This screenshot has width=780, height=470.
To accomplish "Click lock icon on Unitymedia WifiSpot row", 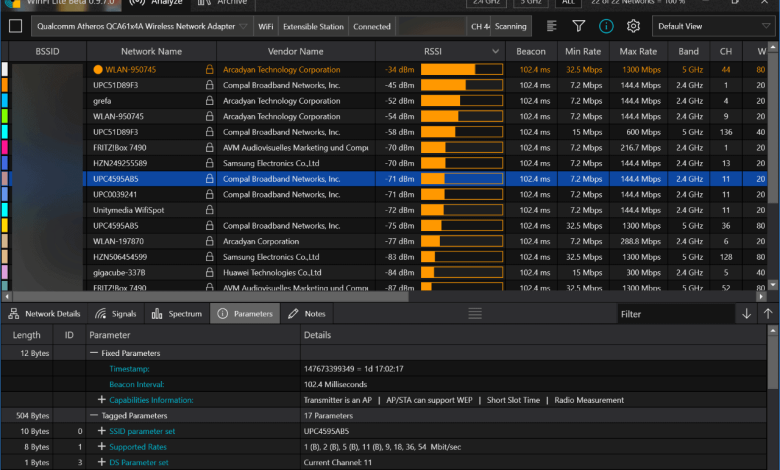I will pyautogui.click(x=209, y=209).
